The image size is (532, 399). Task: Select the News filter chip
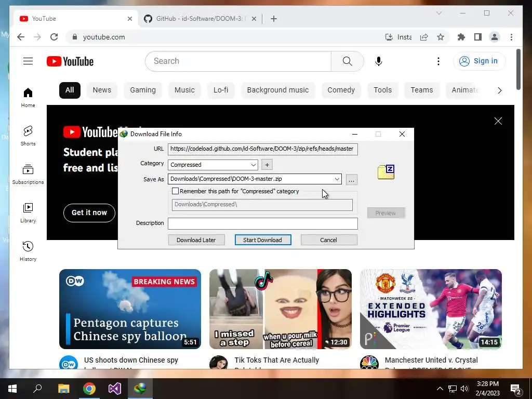tap(102, 90)
